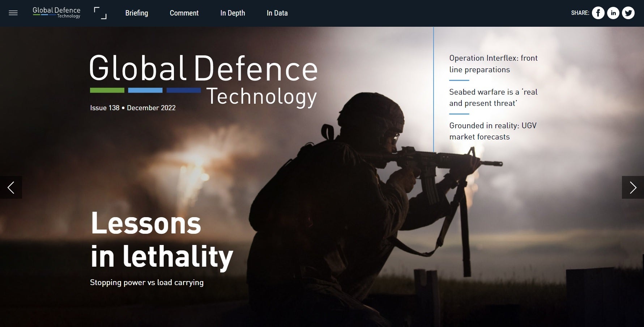Read Operation Interflex front line preparations

click(493, 64)
